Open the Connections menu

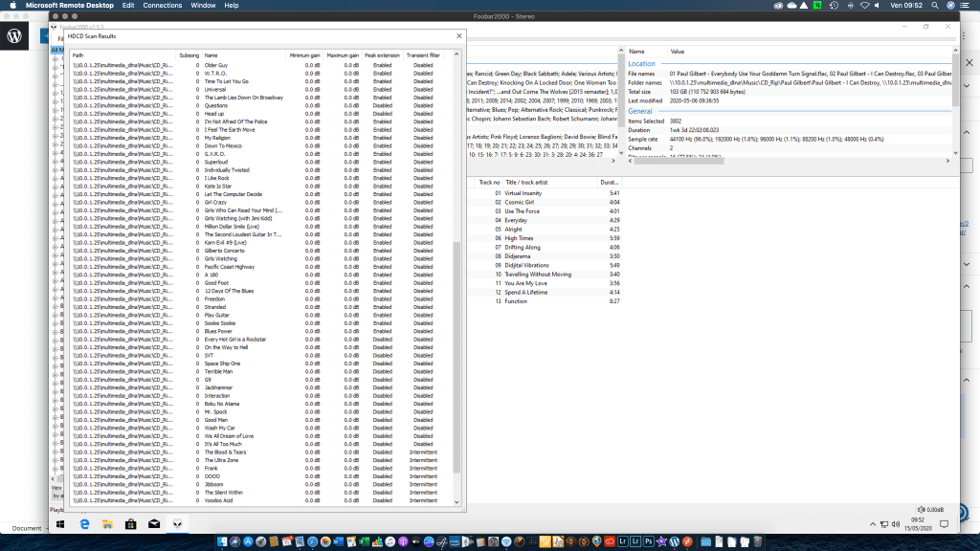[162, 6]
